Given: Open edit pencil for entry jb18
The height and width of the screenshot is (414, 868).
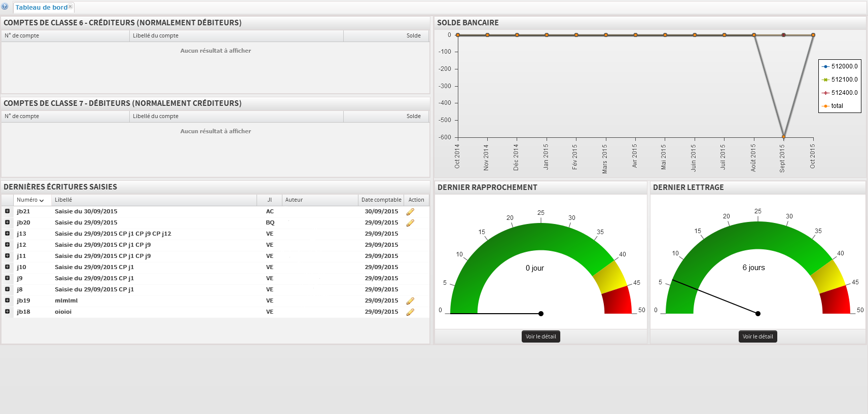Looking at the screenshot, I should pyautogui.click(x=410, y=312).
